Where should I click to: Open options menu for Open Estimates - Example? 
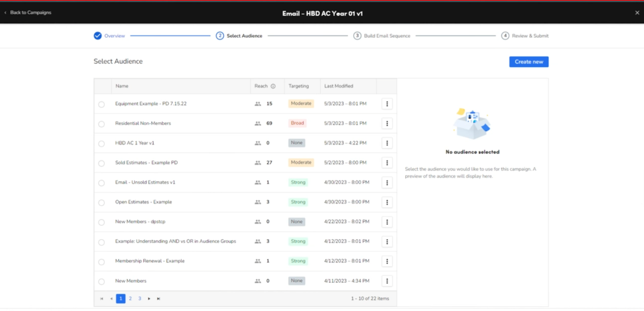click(x=387, y=202)
